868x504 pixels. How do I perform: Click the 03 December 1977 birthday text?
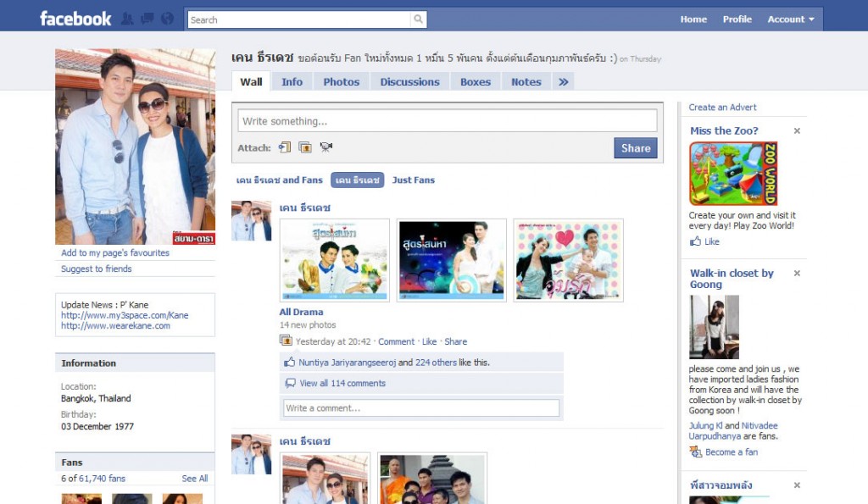tap(97, 427)
